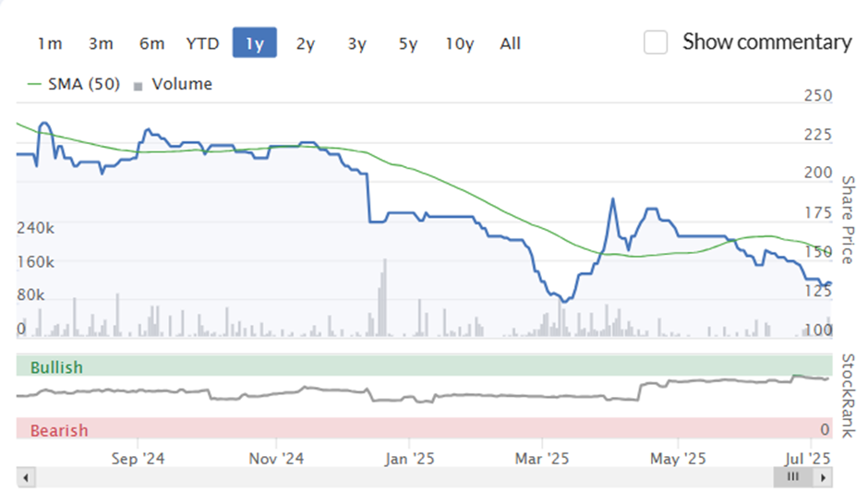Screen dimensions: 868x493
Task: Click the 80k volume axis label
Action: (x=30, y=295)
